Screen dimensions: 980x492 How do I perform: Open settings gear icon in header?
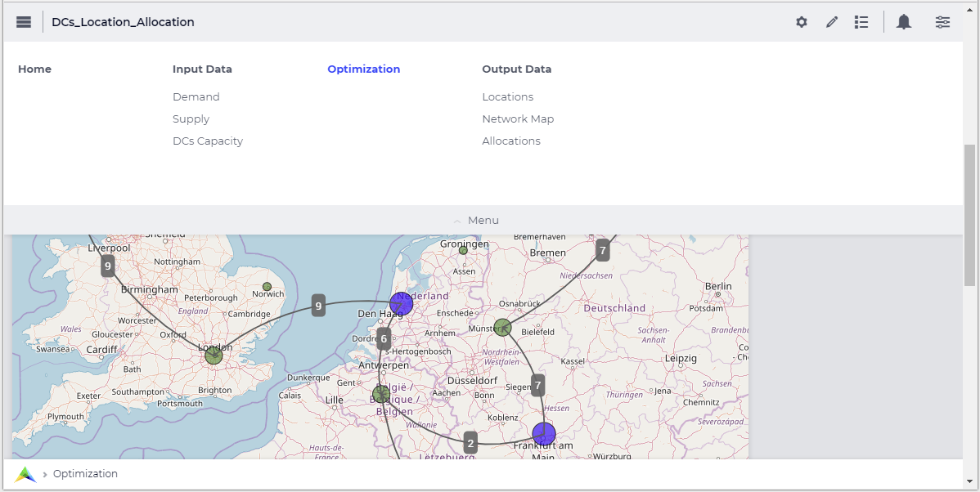coord(801,22)
